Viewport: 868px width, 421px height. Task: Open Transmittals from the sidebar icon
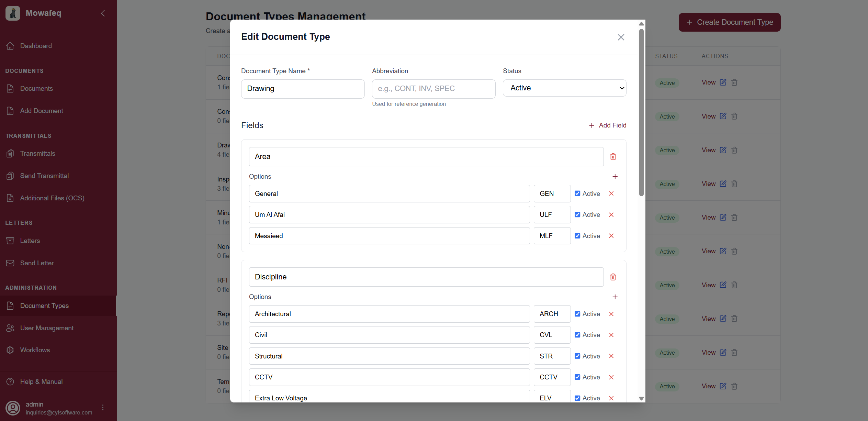11,153
